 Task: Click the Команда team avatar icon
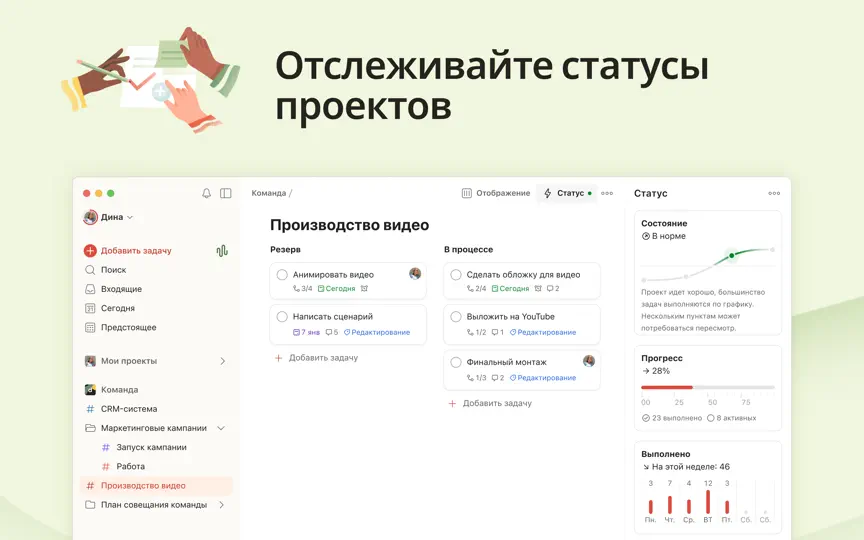click(90, 390)
